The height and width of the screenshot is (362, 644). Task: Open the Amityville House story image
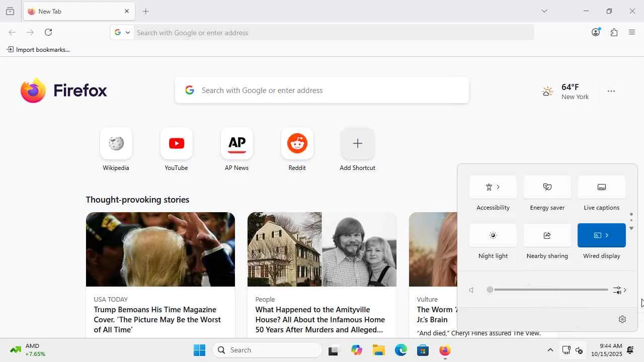tap(322, 249)
